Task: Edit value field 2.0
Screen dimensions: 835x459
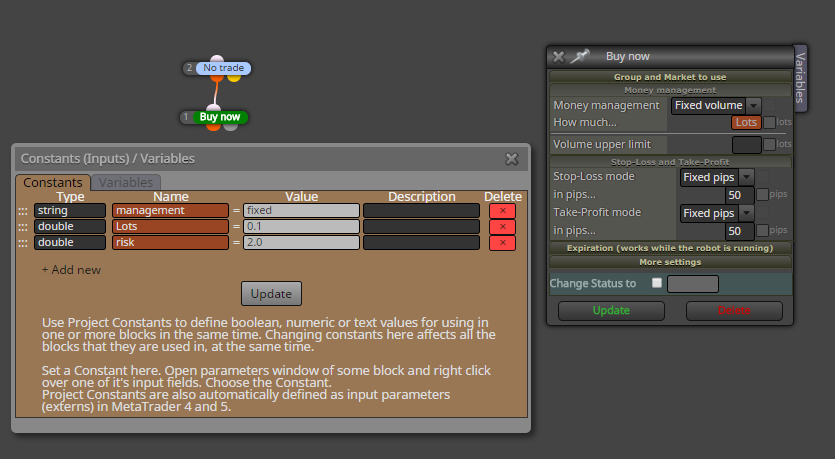Action: (301, 243)
